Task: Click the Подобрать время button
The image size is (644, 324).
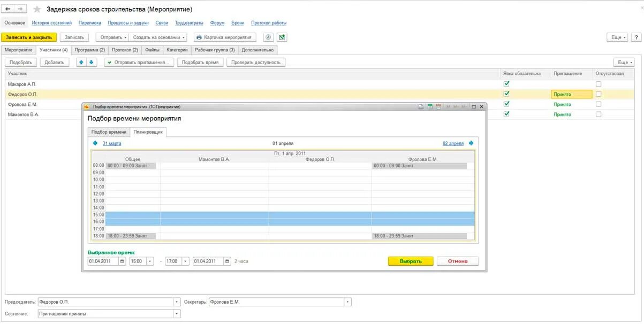Action: click(x=200, y=62)
